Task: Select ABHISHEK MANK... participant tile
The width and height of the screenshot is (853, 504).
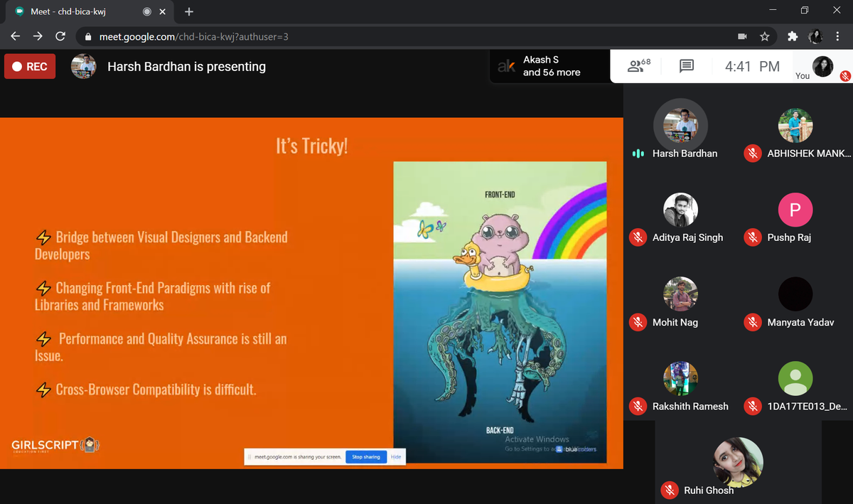Action: pyautogui.click(x=795, y=126)
